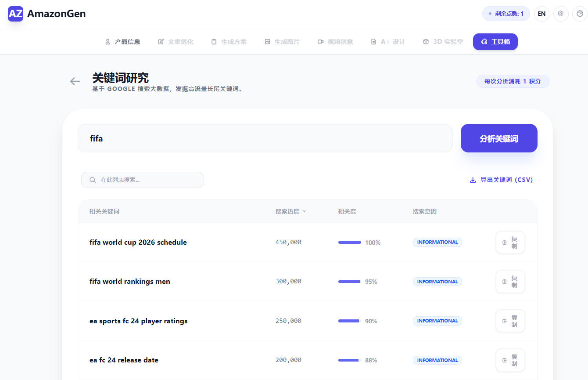Copy the 'fifa world cup 2026 schedule' keyword
The image size is (588, 380).
coord(510,242)
